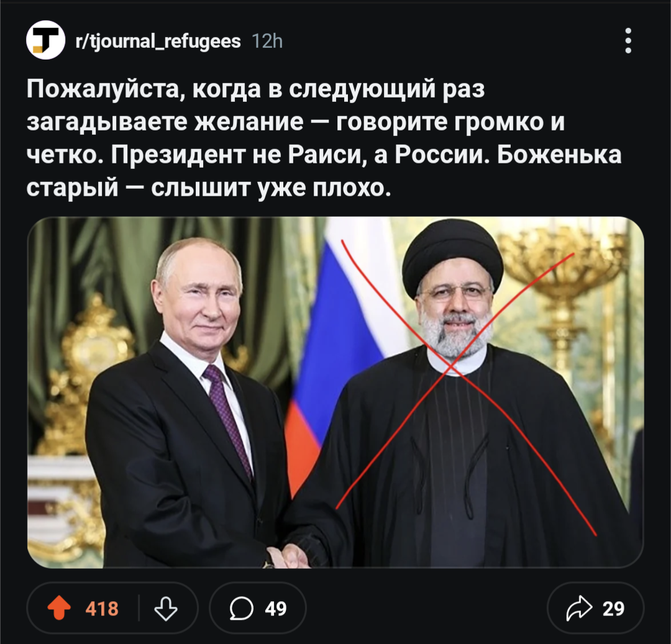
Task: Upvote the post with orange arrow
Action: pyautogui.click(x=59, y=608)
